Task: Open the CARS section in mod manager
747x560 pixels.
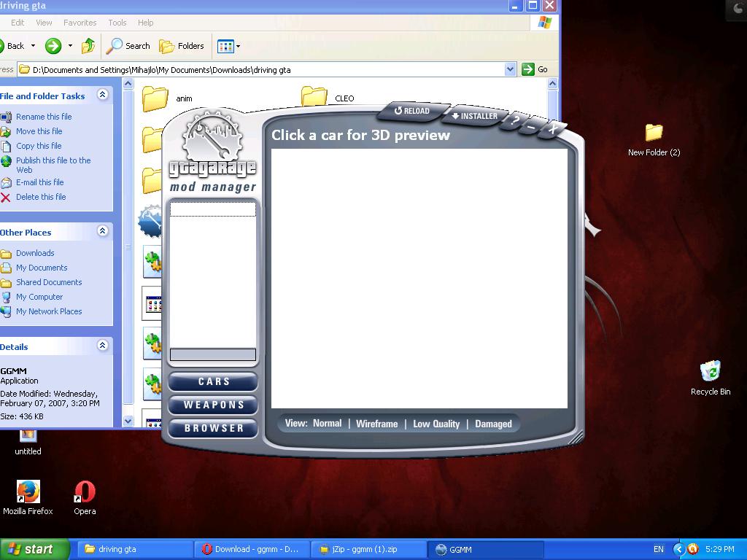Action: coord(213,381)
